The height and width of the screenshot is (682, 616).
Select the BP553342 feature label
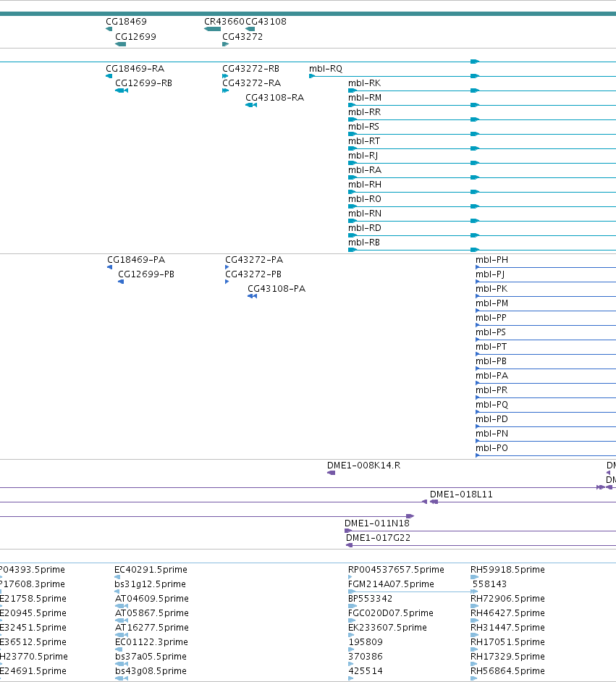point(371,599)
